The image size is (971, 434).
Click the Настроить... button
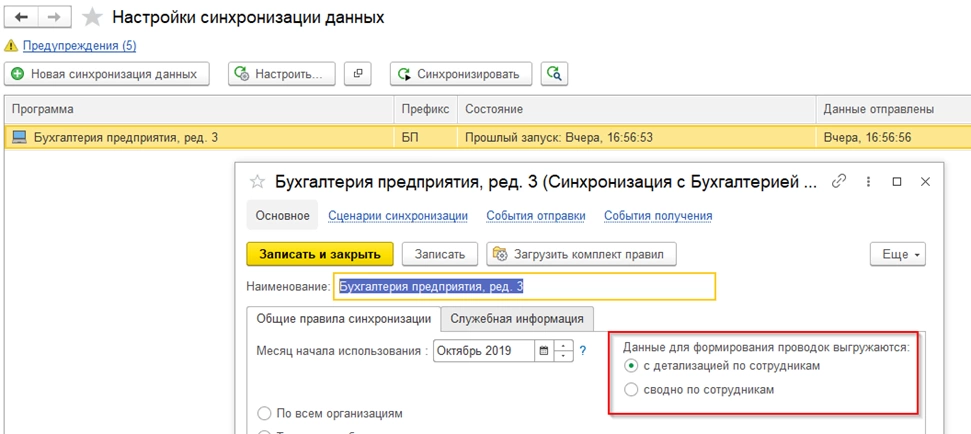pyautogui.click(x=282, y=74)
